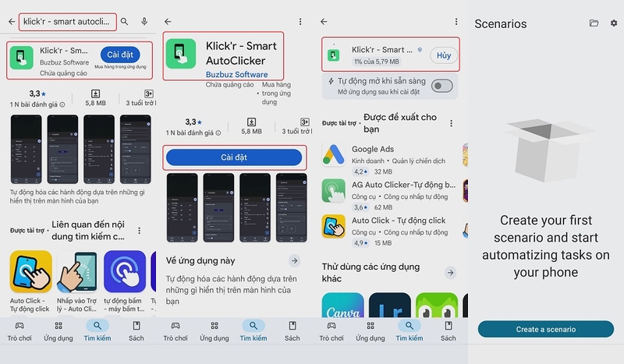
Task: Open the 'Buzbuz Software' developer link
Action: point(237,74)
